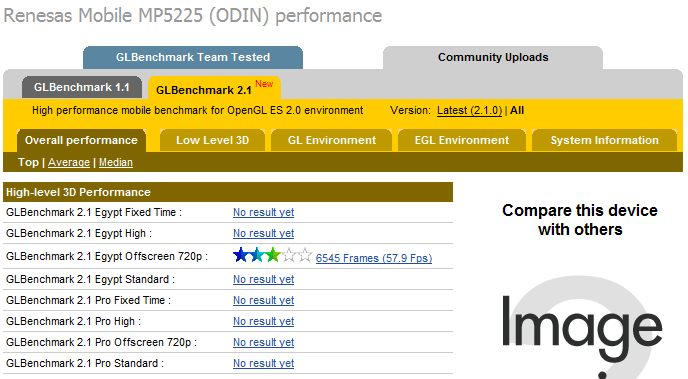Click the 'High performance mobile benchmark' description text
Viewport: 688px width, 379px height.
click(x=197, y=111)
